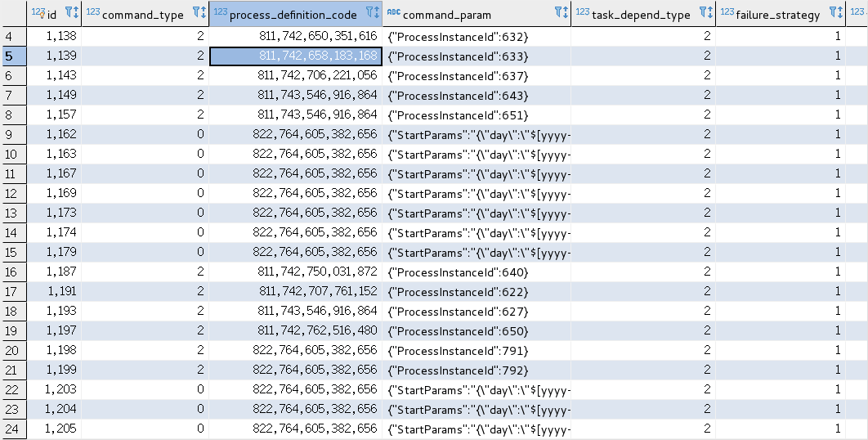This screenshot has width=868, height=440.
Task: Click process code in row with id 1,169
Action: tap(296, 193)
